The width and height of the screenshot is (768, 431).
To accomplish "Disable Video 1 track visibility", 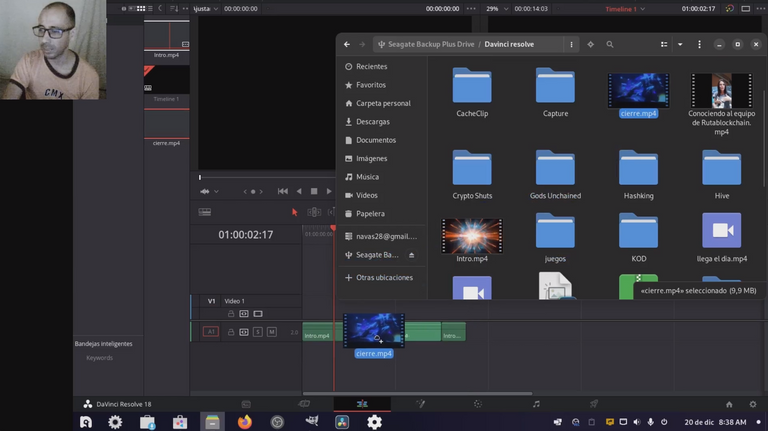I will pos(258,313).
